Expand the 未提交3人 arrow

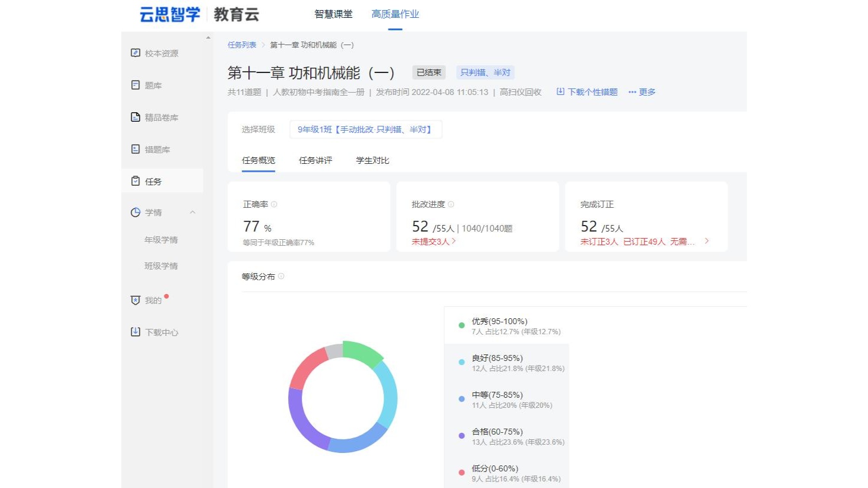coord(454,241)
